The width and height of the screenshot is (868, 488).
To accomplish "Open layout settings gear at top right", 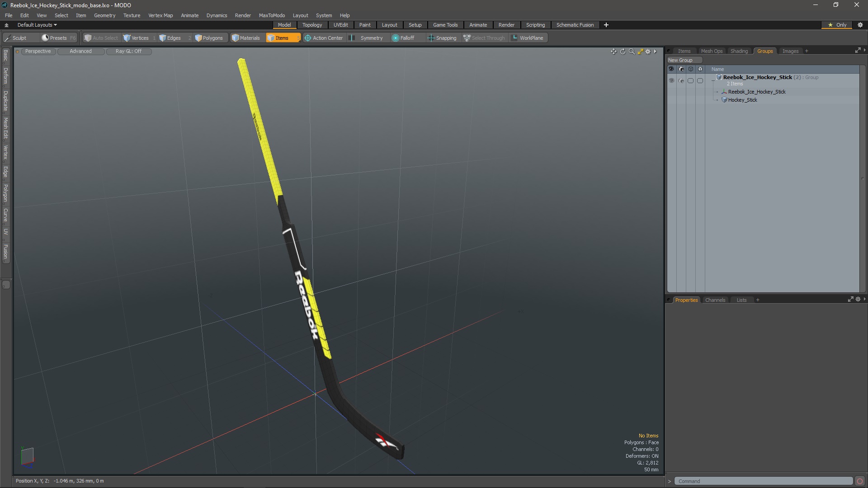I will (x=860, y=25).
